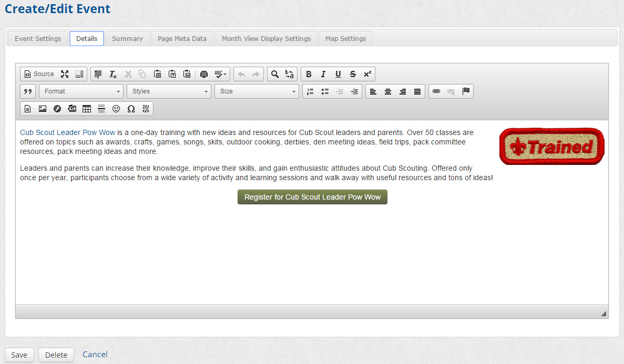Image resolution: width=624 pixels, height=364 pixels.
Task: Select the Trained patch image
Action: pos(552,147)
